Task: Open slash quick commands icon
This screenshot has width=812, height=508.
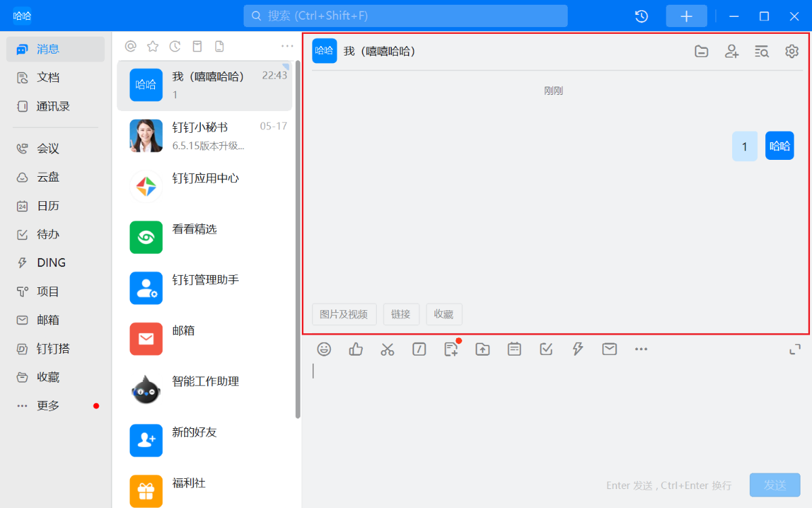Action: tap(419, 349)
